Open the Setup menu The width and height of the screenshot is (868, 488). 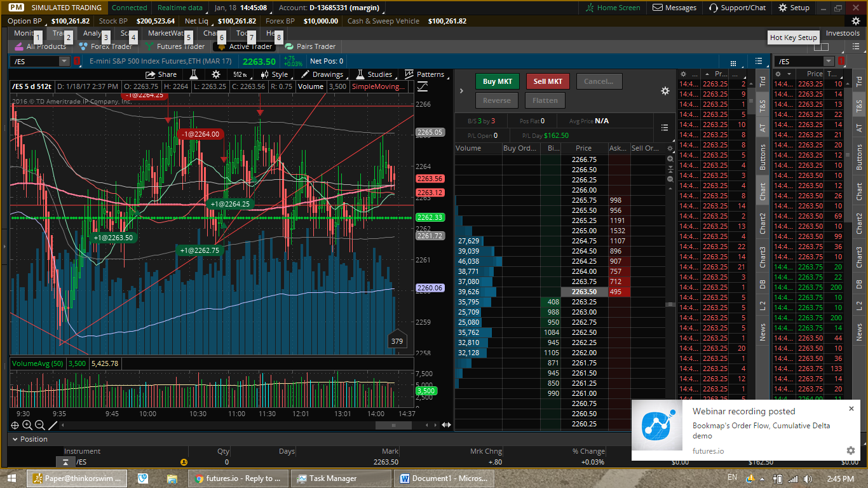tap(793, 8)
